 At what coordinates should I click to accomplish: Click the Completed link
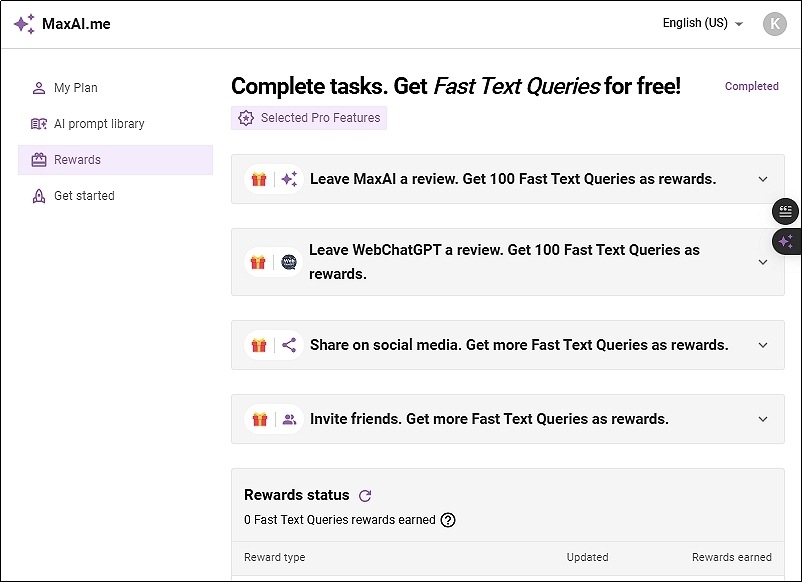tap(751, 87)
